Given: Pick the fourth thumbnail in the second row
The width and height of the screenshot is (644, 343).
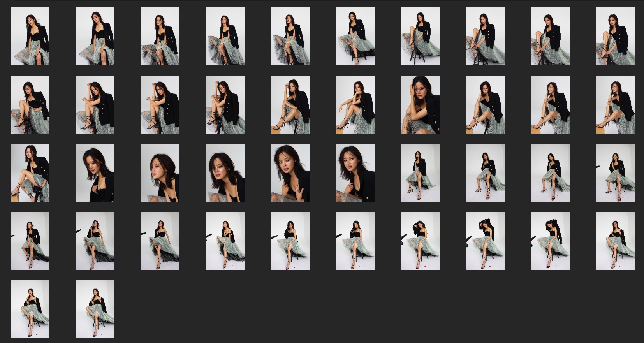Looking at the screenshot, I should (225, 104).
